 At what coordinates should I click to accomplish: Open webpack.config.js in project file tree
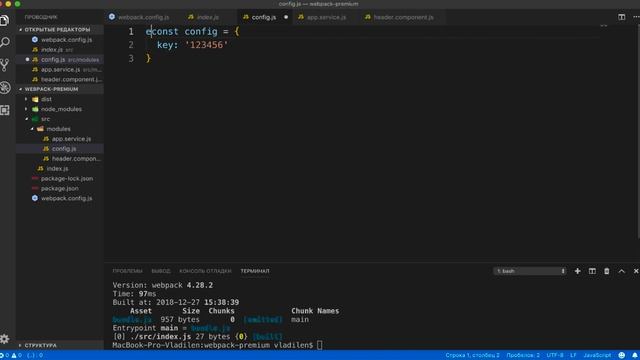pyautogui.click(x=60, y=198)
